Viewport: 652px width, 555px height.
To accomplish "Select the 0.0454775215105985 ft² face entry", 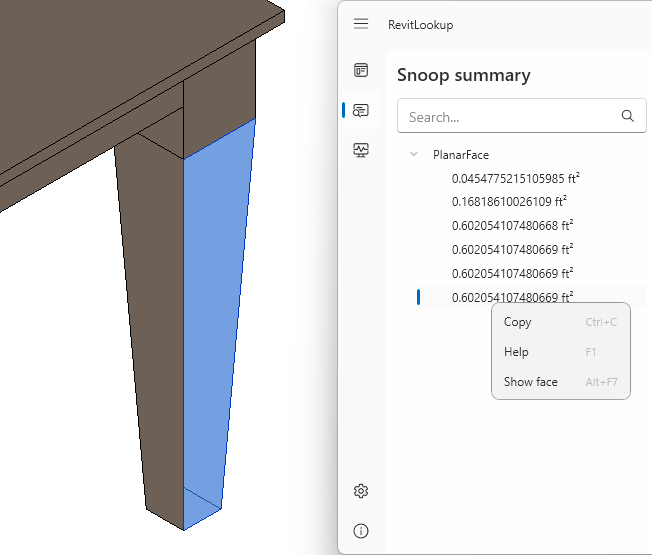I will click(x=516, y=179).
